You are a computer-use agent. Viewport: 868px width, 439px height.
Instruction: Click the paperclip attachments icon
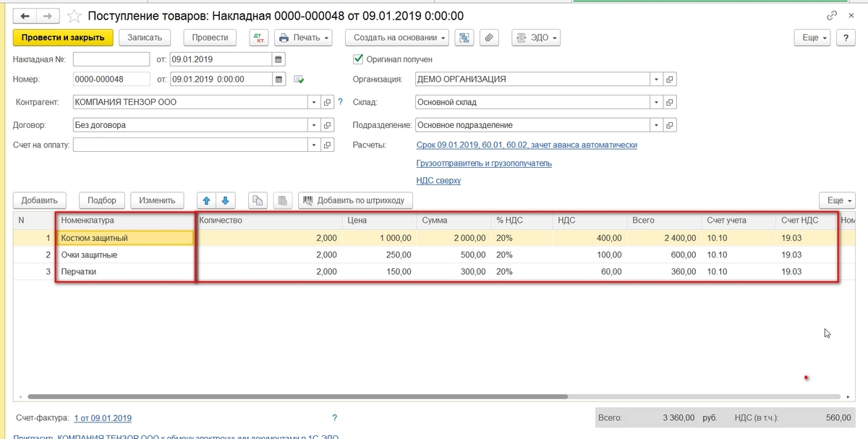point(490,38)
